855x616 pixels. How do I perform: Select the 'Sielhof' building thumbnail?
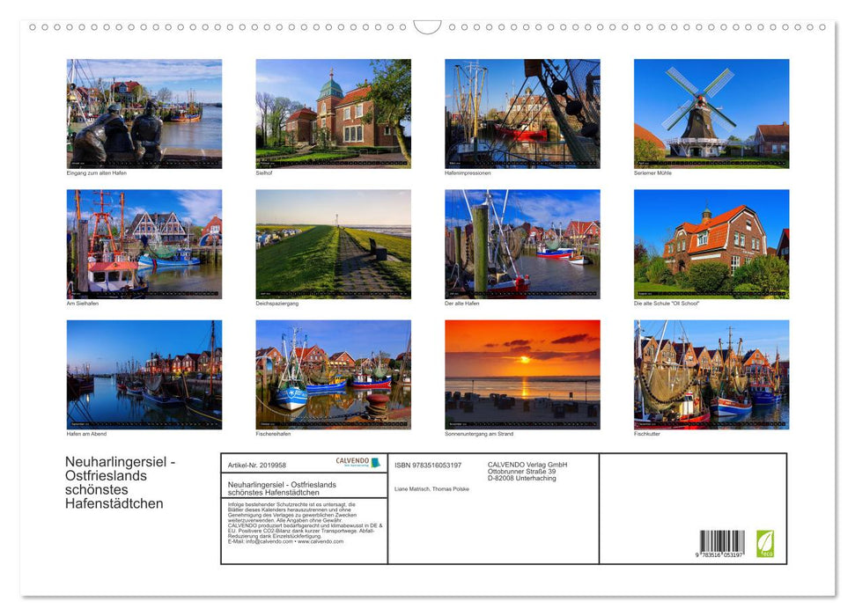(333, 113)
